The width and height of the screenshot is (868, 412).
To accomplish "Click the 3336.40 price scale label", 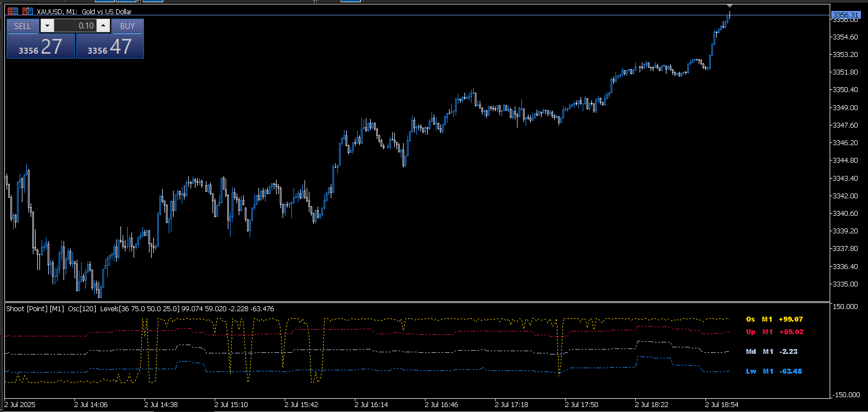I will click(846, 267).
